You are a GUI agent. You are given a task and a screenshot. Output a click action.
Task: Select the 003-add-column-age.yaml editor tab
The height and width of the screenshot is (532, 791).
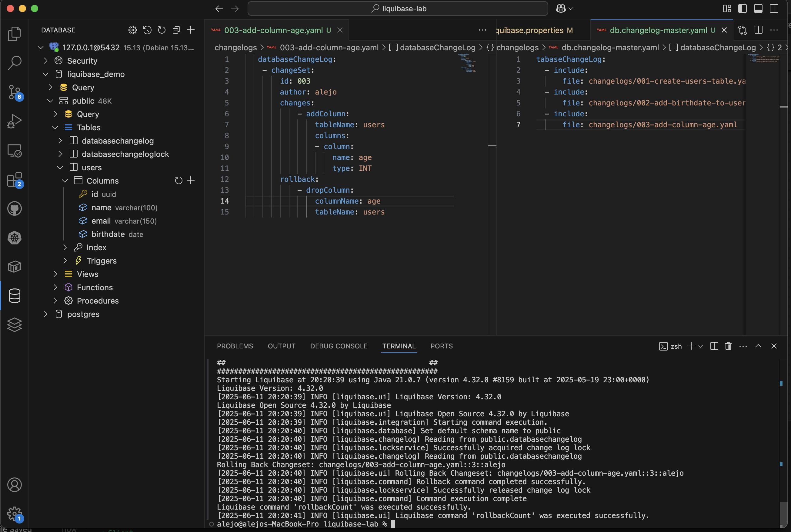277,30
